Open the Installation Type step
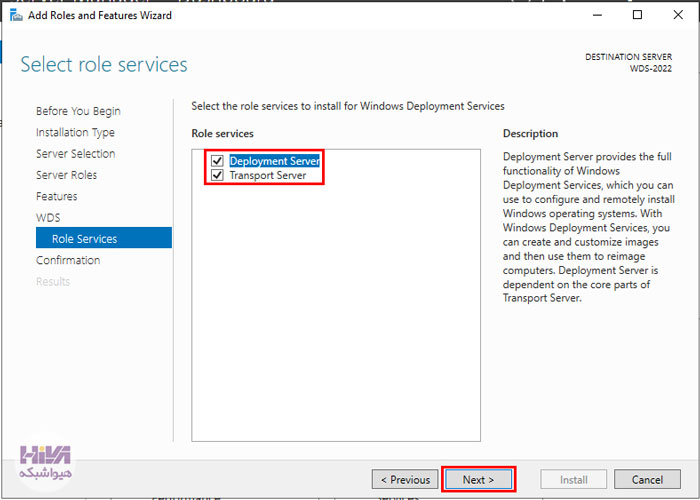The image size is (700, 500). [x=75, y=133]
